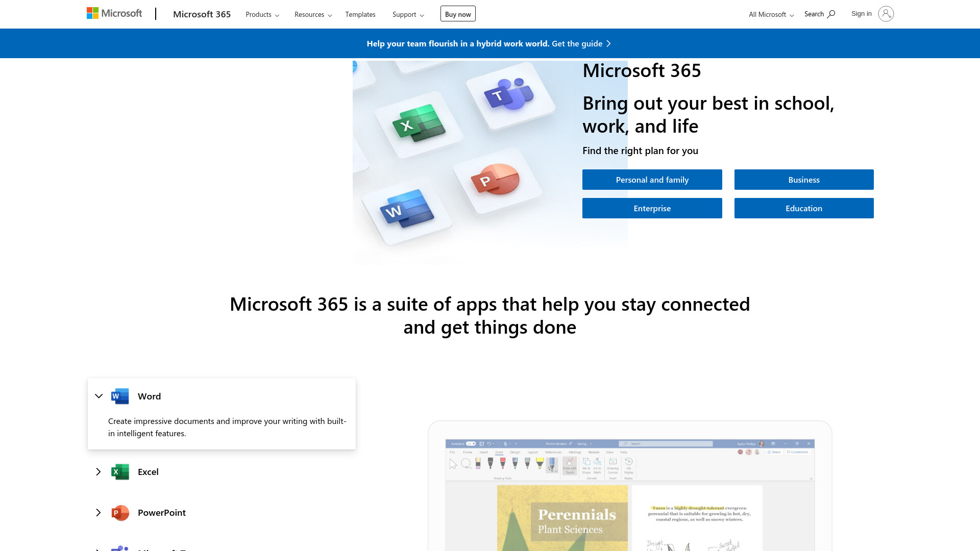
Task: Expand the Support dropdown menu
Action: [408, 14]
